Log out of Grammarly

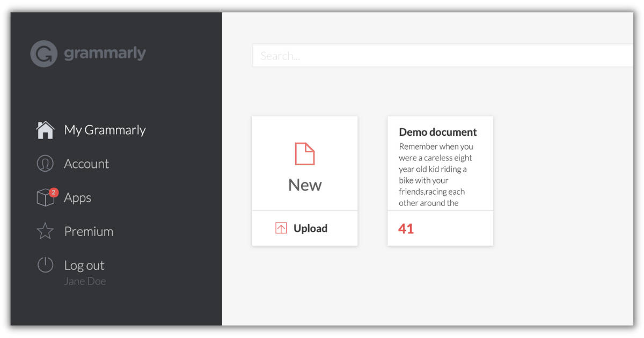(84, 264)
